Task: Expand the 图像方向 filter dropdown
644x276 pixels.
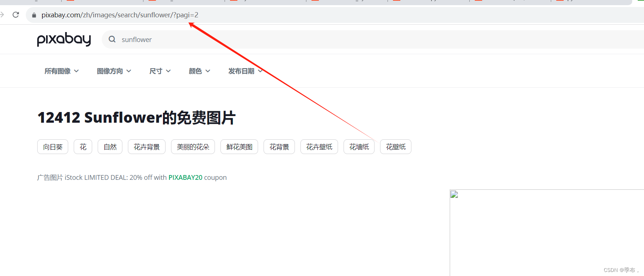Action: pos(114,71)
